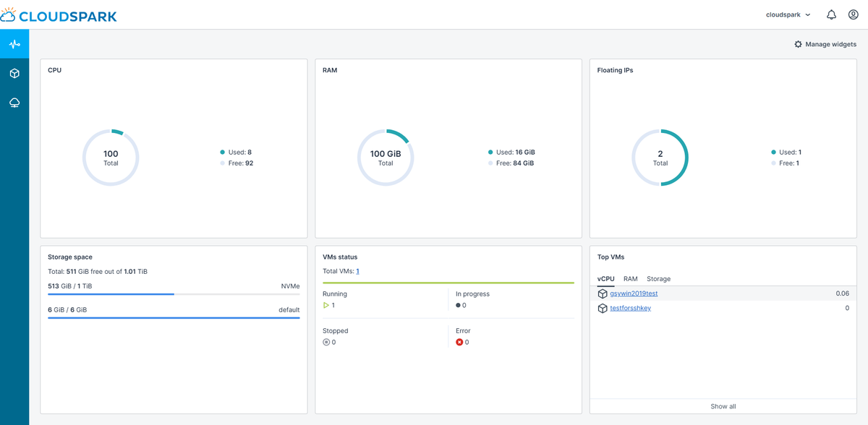868x425 pixels.
Task: Click the Floating IPs 'Free: 1' legend
Action: pos(786,163)
